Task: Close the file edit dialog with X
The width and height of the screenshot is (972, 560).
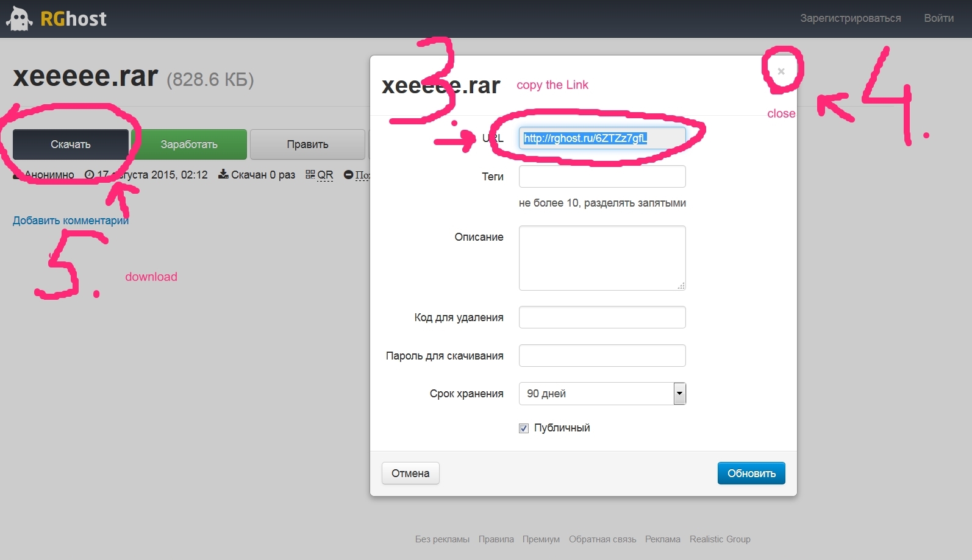Action: tap(781, 71)
